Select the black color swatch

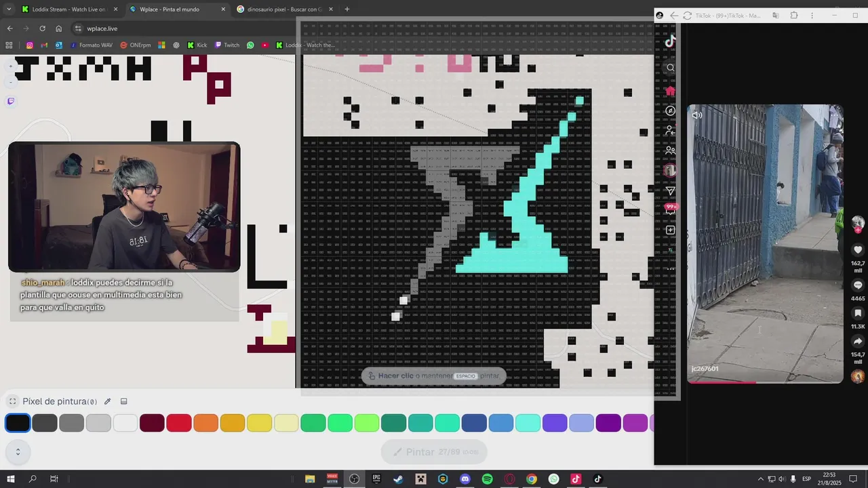click(x=18, y=423)
